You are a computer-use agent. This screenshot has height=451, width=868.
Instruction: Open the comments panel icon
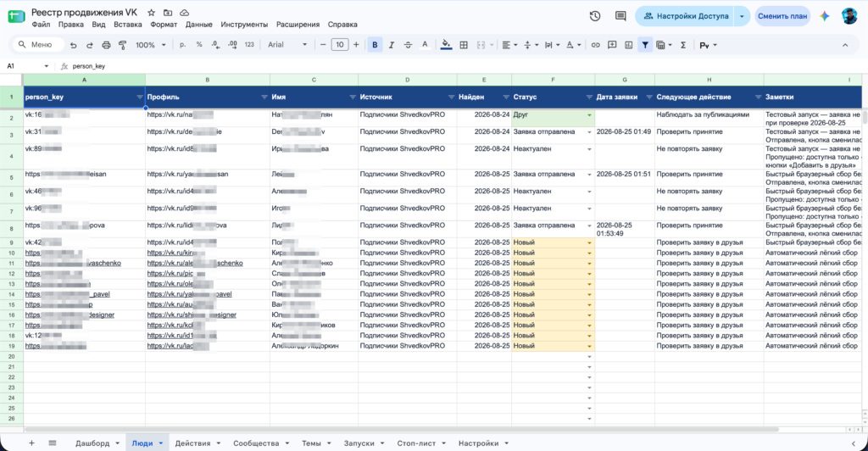coord(620,16)
